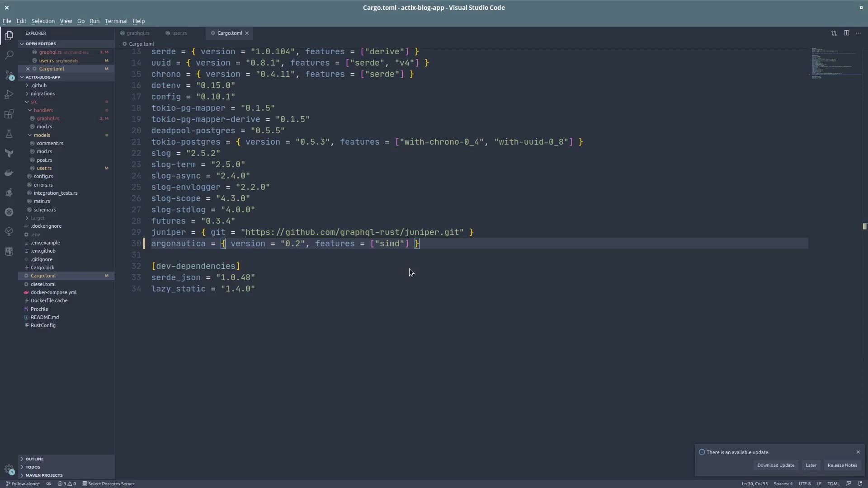Click the Download Update button
This screenshot has height=488, width=868.
coord(776,465)
